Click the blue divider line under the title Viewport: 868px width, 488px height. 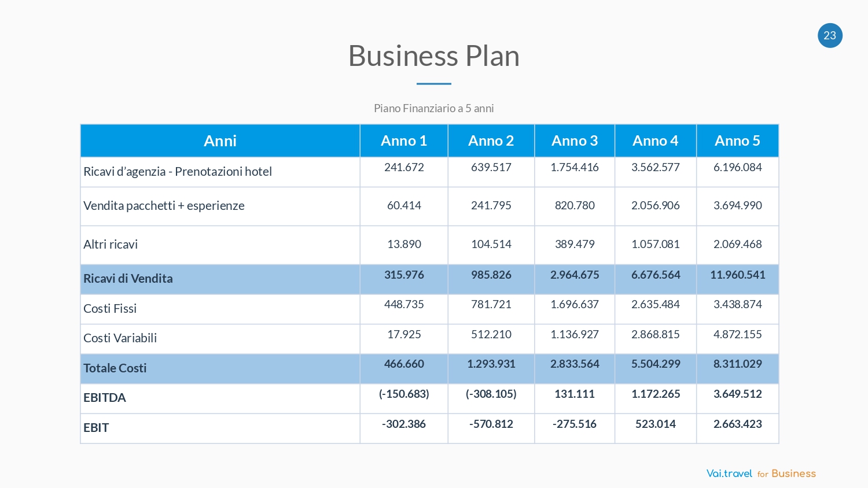[433, 84]
